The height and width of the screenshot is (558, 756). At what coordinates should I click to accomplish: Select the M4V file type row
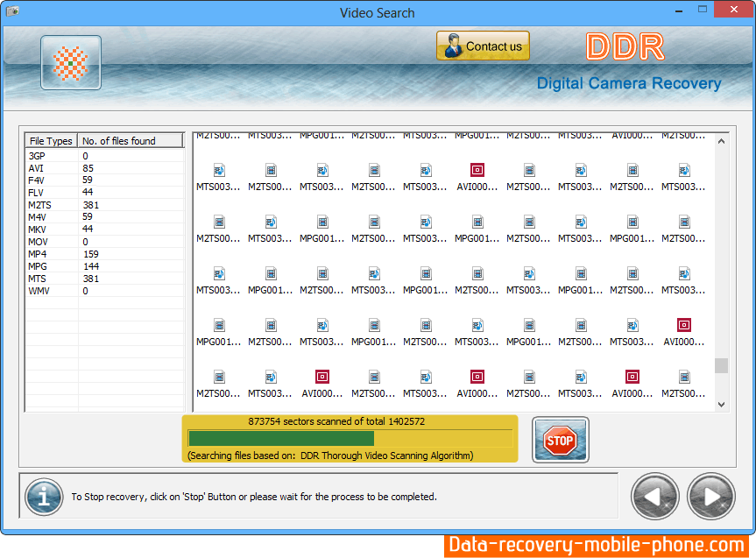point(105,217)
